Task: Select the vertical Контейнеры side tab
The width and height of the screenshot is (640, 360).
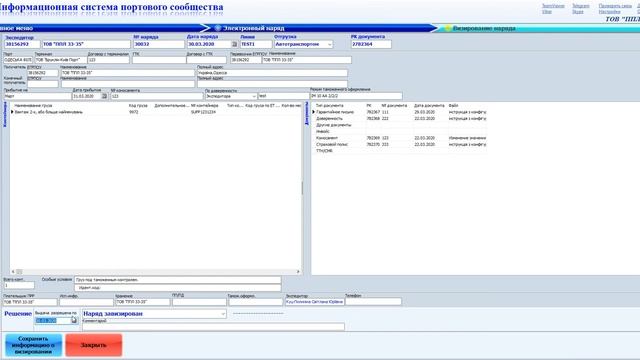Action: point(5,114)
